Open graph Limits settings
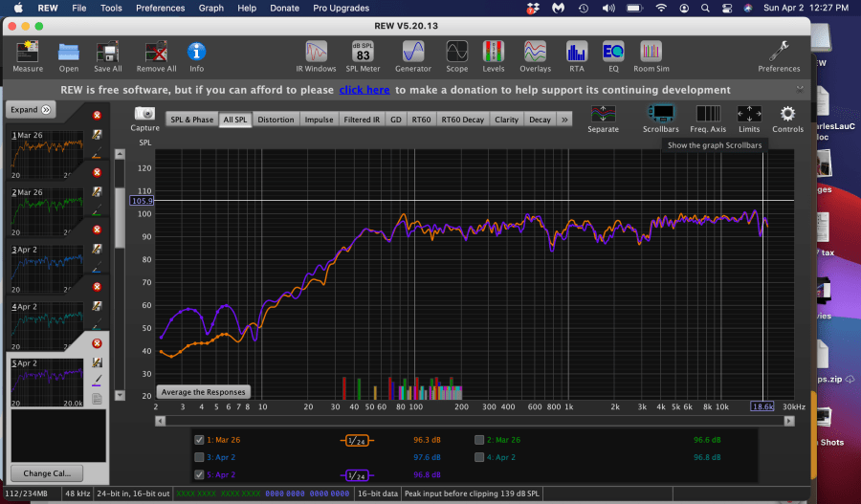This screenshot has width=861, height=504. pos(749,119)
